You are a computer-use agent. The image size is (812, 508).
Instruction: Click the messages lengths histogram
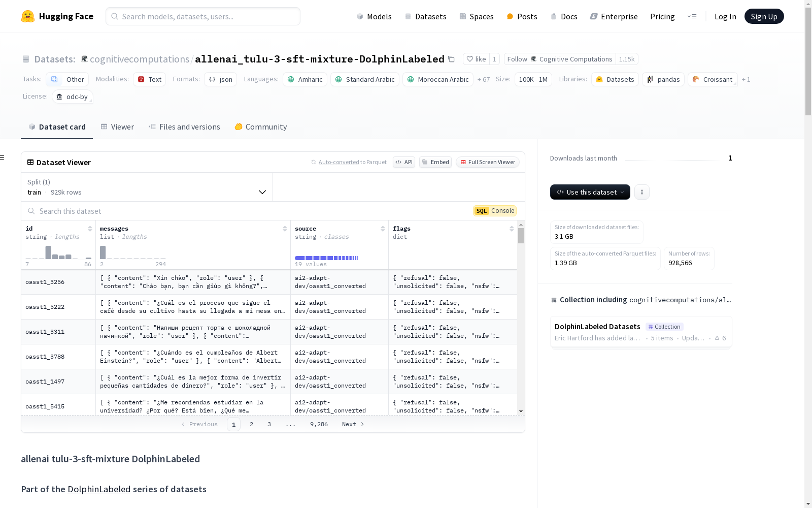(133, 252)
